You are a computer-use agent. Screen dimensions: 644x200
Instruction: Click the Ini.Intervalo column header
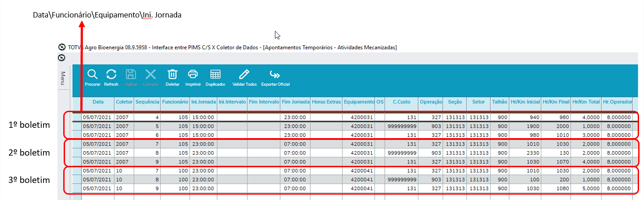pyautogui.click(x=232, y=102)
